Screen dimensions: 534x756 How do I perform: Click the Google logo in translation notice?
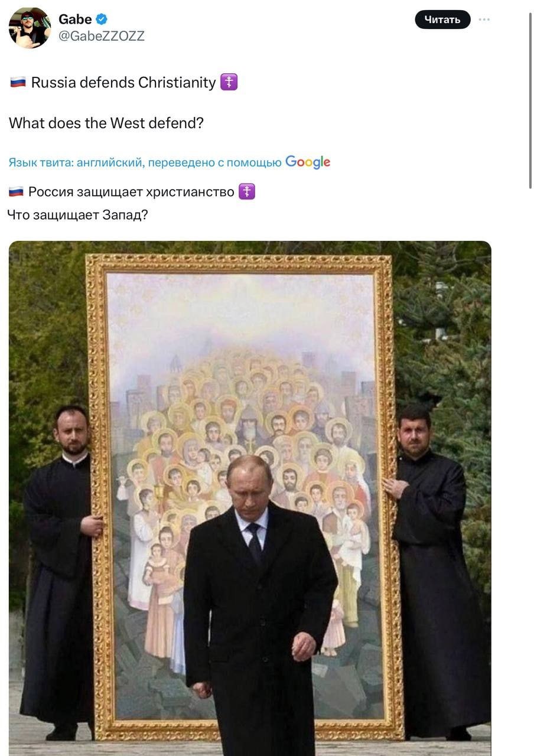click(x=308, y=162)
